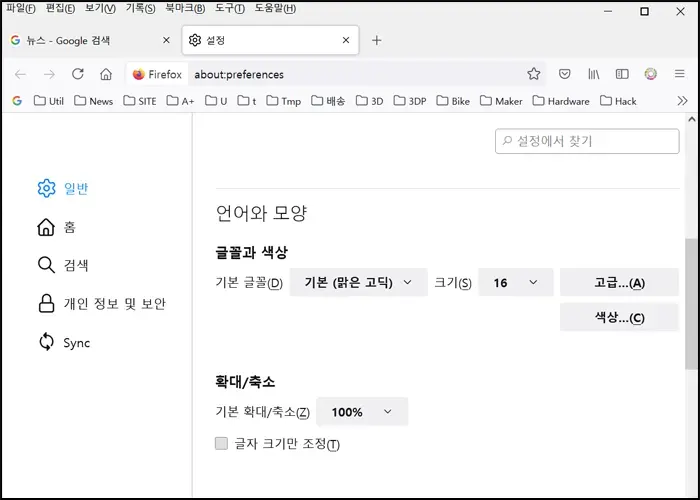The width and height of the screenshot is (700, 500).
Task: Open the 기본 글꼴 font dropdown
Action: tap(358, 282)
